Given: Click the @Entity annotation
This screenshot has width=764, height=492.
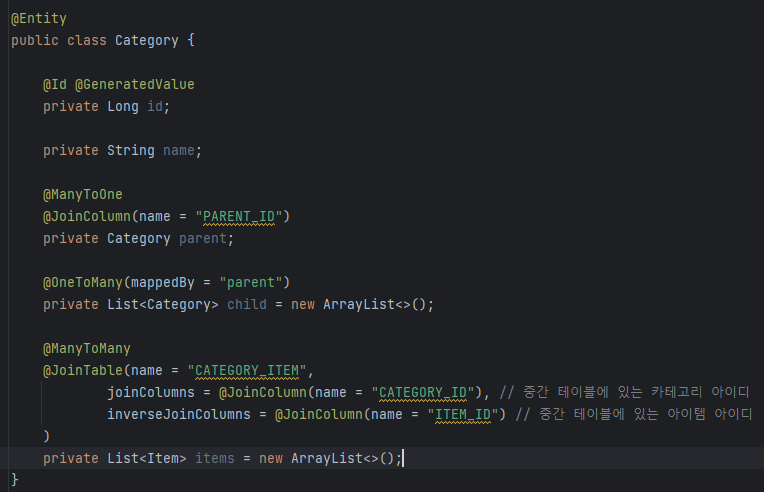Looking at the screenshot, I should (39, 19).
